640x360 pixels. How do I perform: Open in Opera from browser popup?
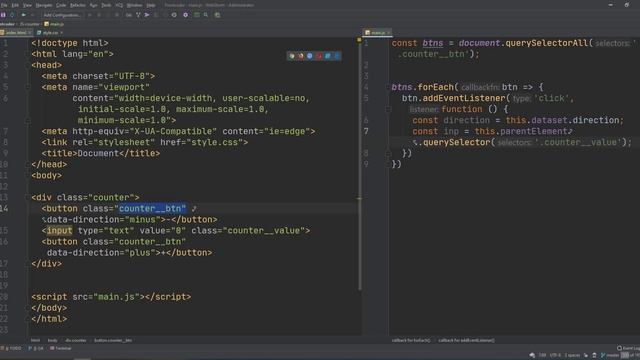click(x=319, y=56)
